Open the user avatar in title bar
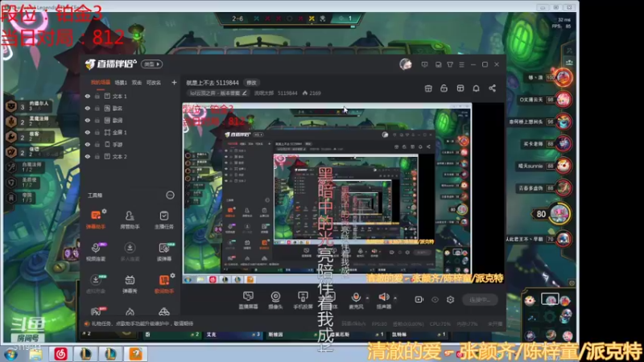 coord(406,64)
